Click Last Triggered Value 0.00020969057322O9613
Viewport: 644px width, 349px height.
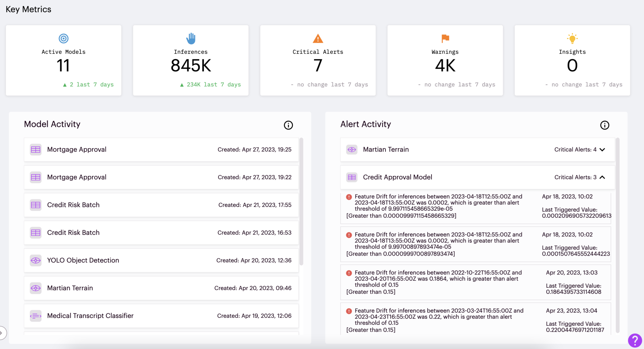[577, 216]
